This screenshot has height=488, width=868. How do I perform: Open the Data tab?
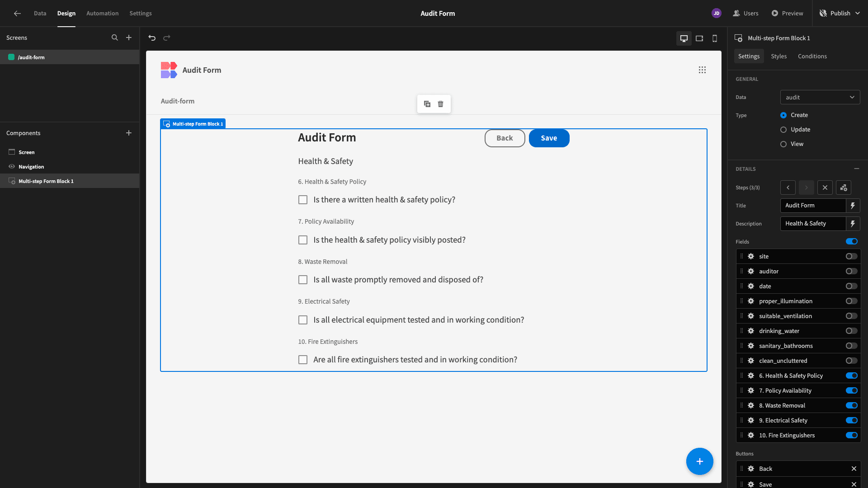click(x=40, y=14)
